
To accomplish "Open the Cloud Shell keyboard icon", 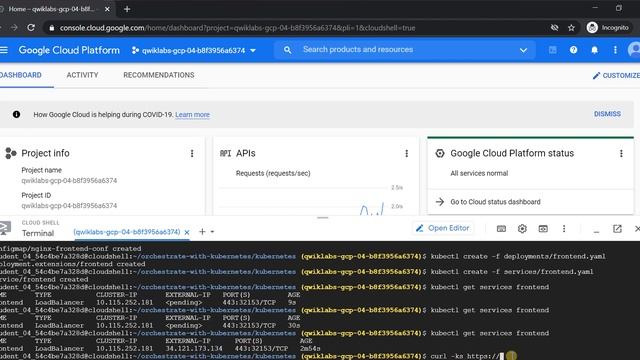I will pyautogui.click(x=501, y=229).
